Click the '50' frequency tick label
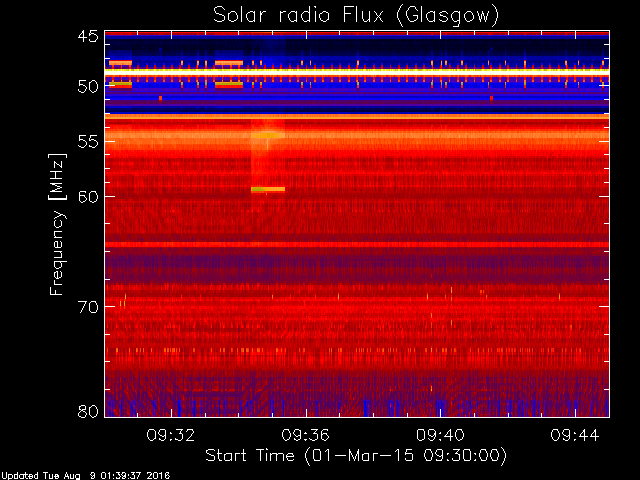 click(x=88, y=86)
